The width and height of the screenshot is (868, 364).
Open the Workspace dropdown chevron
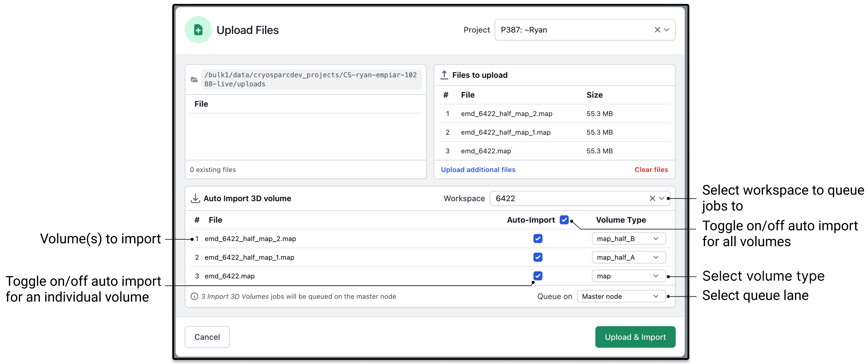pos(661,198)
